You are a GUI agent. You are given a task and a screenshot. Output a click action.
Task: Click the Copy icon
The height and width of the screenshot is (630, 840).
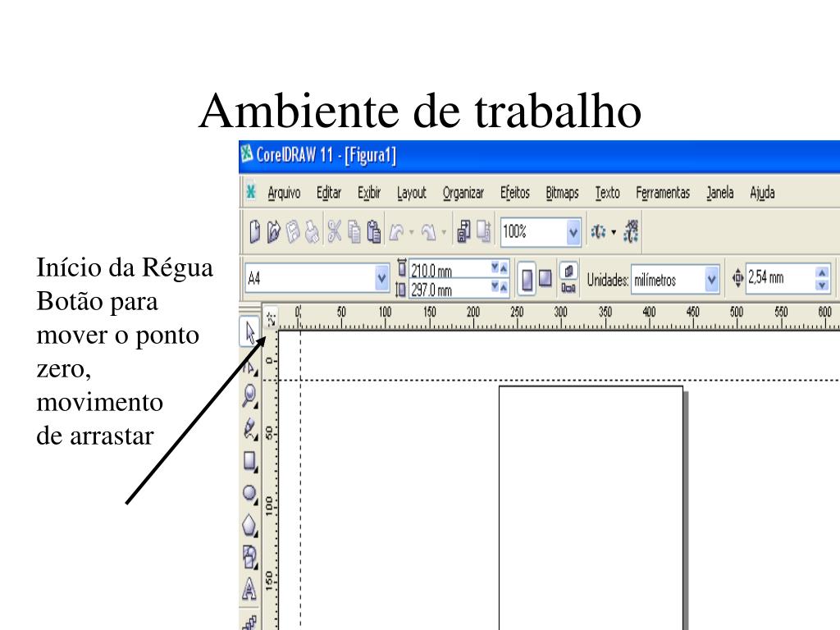click(354, 232)
